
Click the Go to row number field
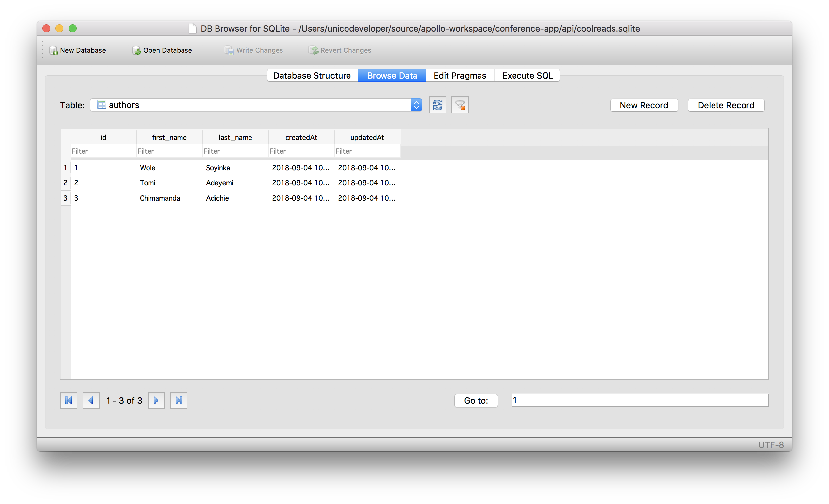click(639, 400)
